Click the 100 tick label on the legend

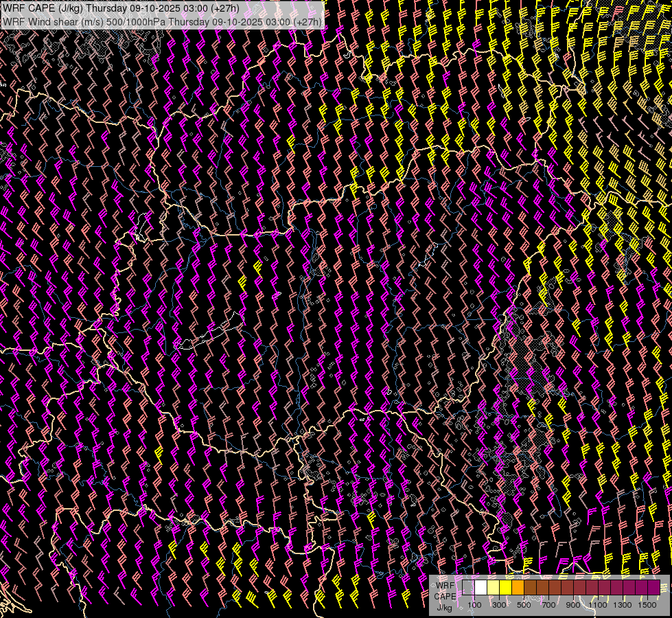point(474,605)
